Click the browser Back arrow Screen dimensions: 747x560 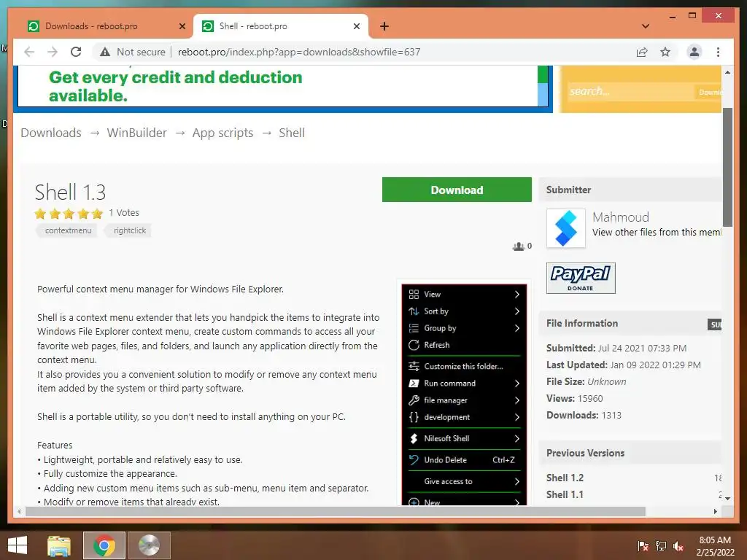29,52
